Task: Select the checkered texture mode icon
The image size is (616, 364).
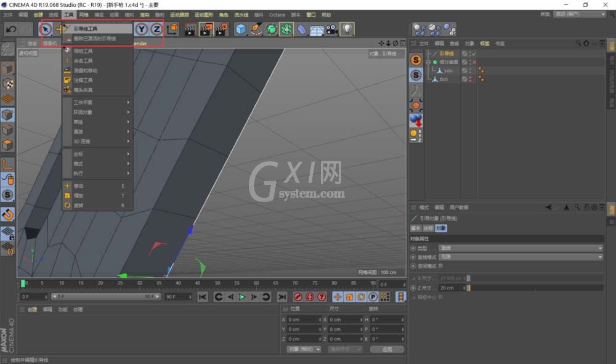Action: 8,84
